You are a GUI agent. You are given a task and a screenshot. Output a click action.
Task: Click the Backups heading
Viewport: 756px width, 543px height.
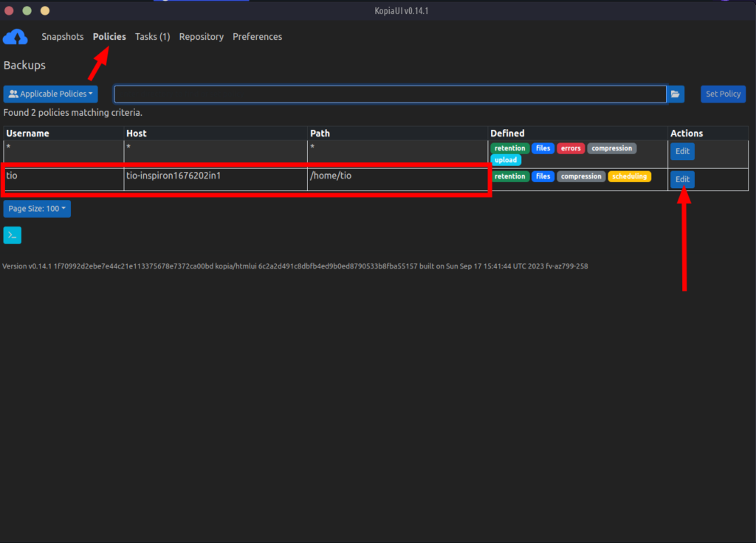pos(24,65)
